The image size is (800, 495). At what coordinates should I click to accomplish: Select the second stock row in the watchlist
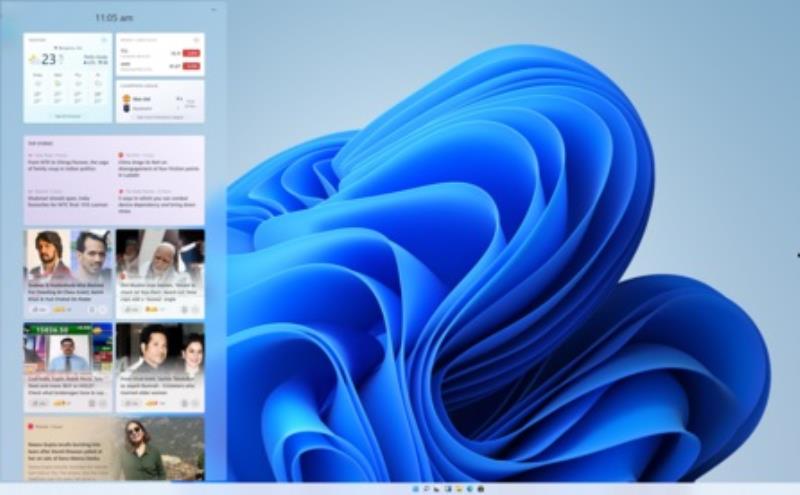tap(160, 66)
